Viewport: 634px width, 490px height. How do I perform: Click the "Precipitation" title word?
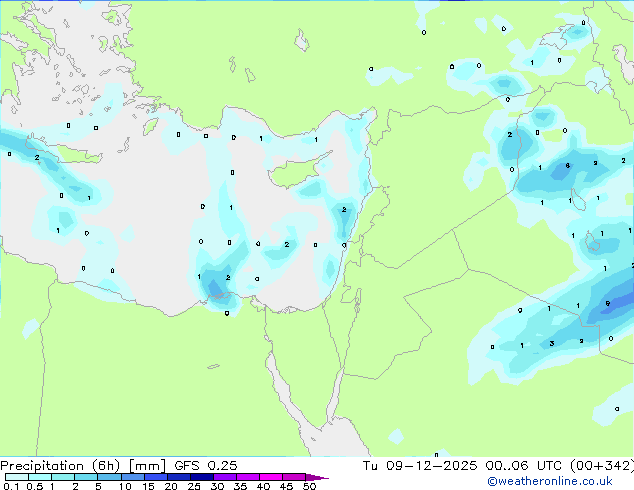[42, 466]
